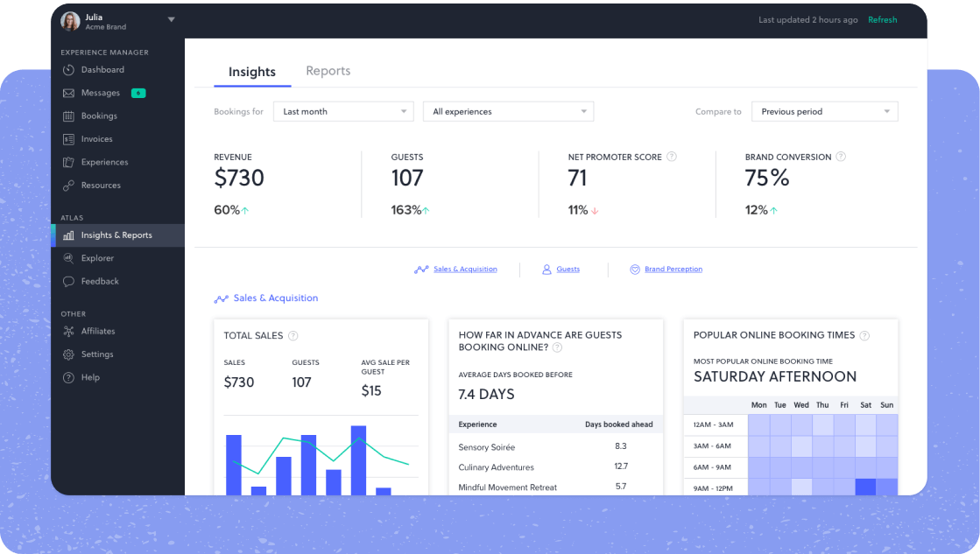
Task: Click the Settings gear icon
Action: click(x=68, y=354)
